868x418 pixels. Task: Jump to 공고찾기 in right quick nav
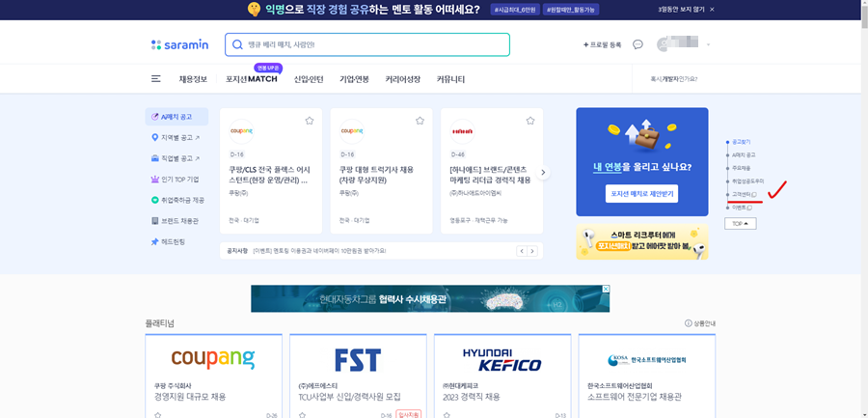(741, 142)
